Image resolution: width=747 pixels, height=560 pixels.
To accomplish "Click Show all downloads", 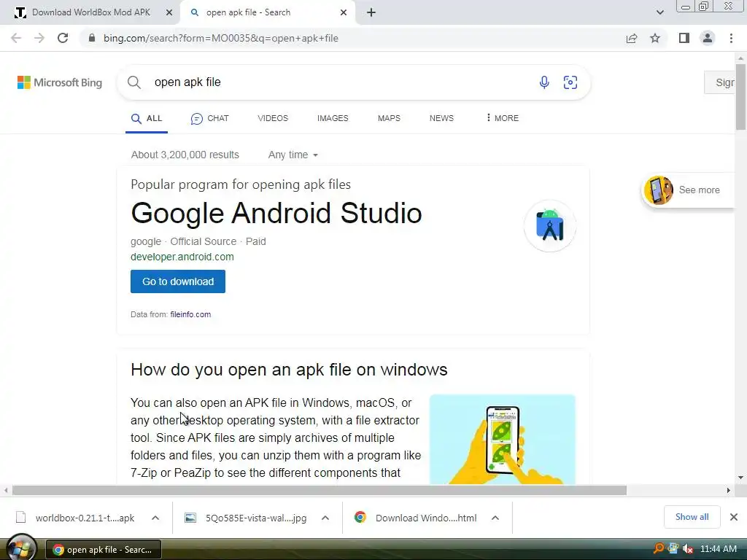I will pyautogui.click(x=692, y=517).
